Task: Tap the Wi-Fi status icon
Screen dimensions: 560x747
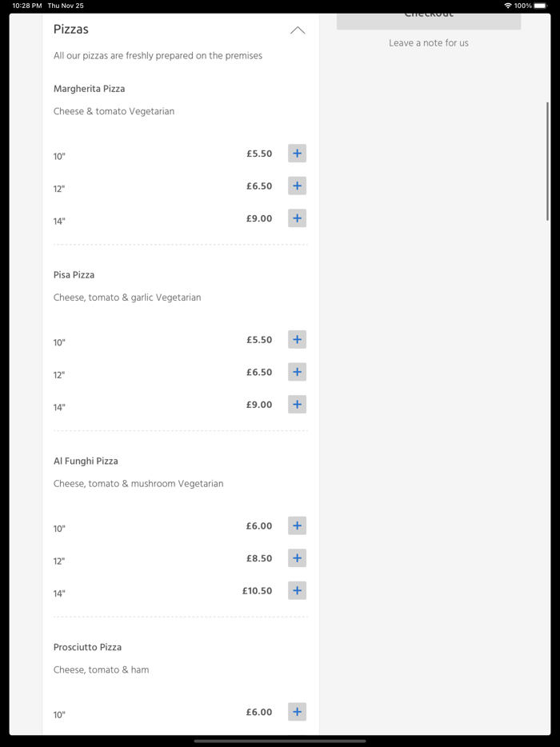Action: click(x=508, y=6)
